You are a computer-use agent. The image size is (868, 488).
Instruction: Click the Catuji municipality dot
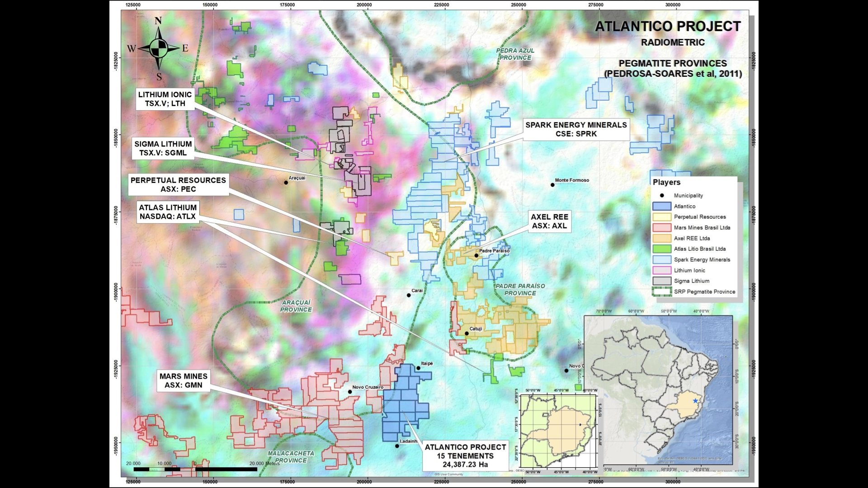tap(467, 333)
